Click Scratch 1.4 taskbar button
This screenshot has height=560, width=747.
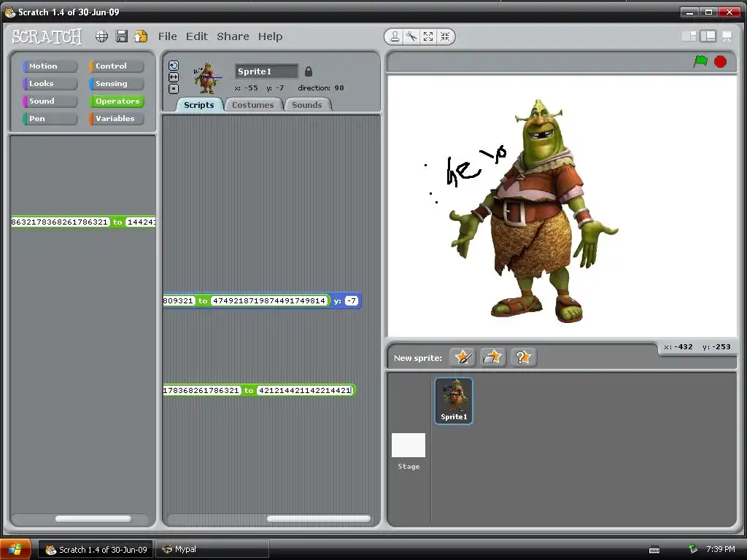coord(96,550)
